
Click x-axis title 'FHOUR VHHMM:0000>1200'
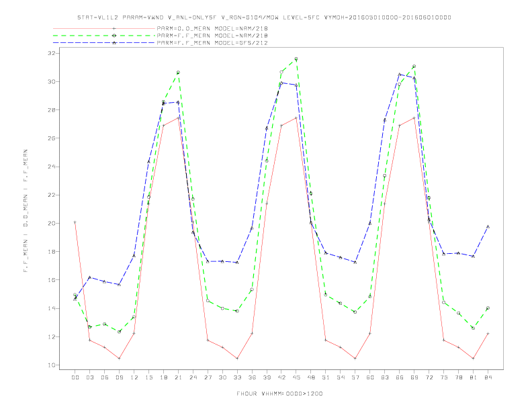pos(279,394)
